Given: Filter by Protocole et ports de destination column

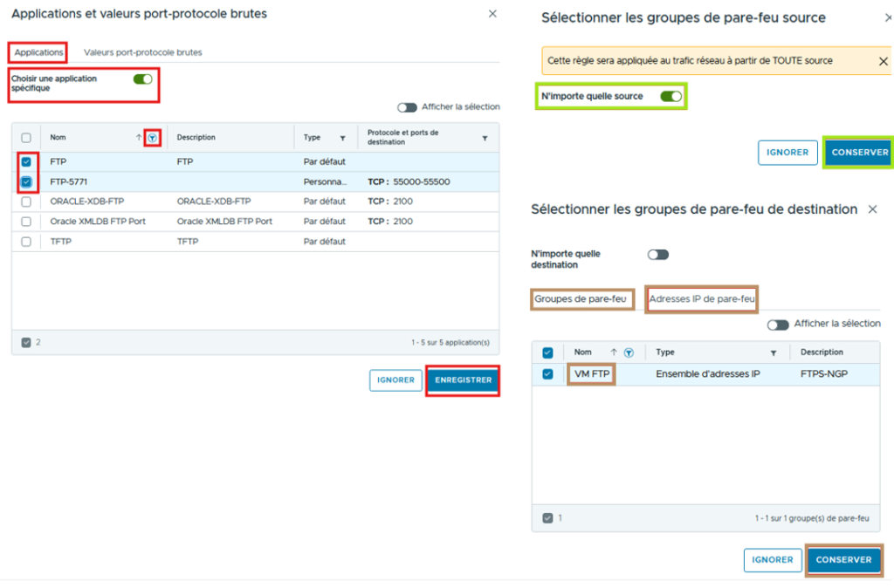Looking at the screenshot, I should 485,138.
